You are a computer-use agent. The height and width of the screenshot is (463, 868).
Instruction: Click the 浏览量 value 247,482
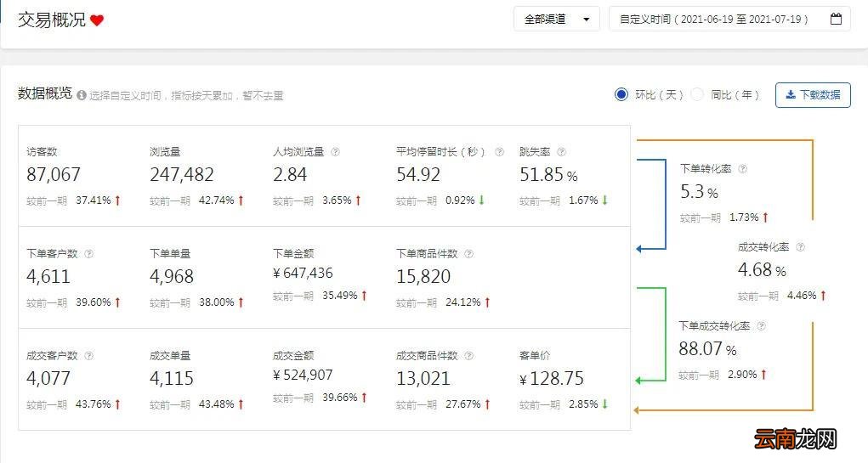coord(182,175)
